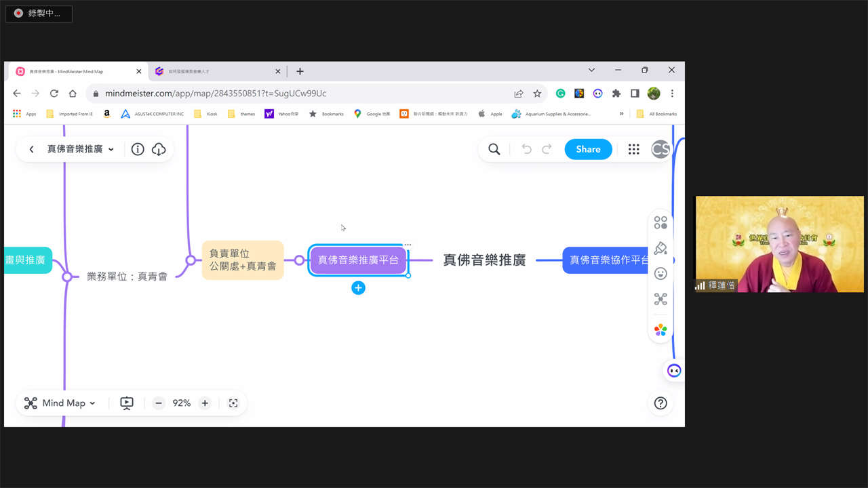Click the search magnifier icon
The width and height of the screenshot is (868, 488).
494,149
